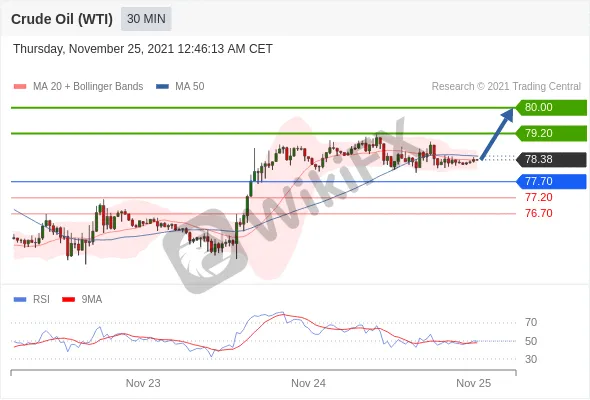Click the 76.70 red support value
This screenshot has width=590, height=400.
[538, 213]
